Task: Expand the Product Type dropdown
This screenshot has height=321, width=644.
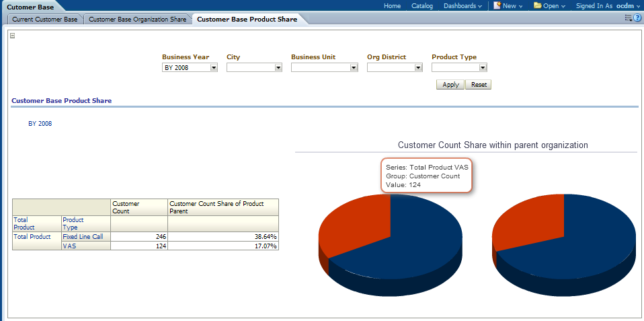Action: pos(483,68)
